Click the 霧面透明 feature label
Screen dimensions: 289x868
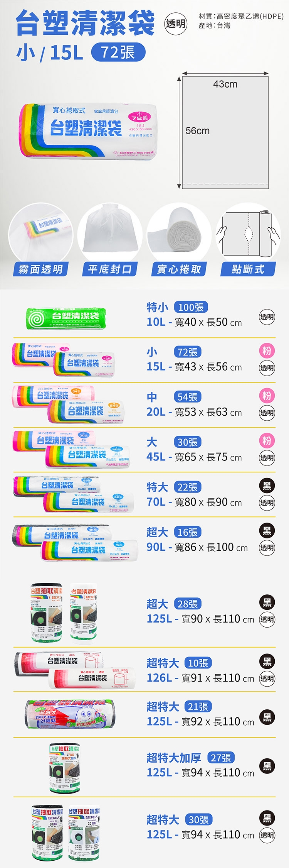[40, 269]
